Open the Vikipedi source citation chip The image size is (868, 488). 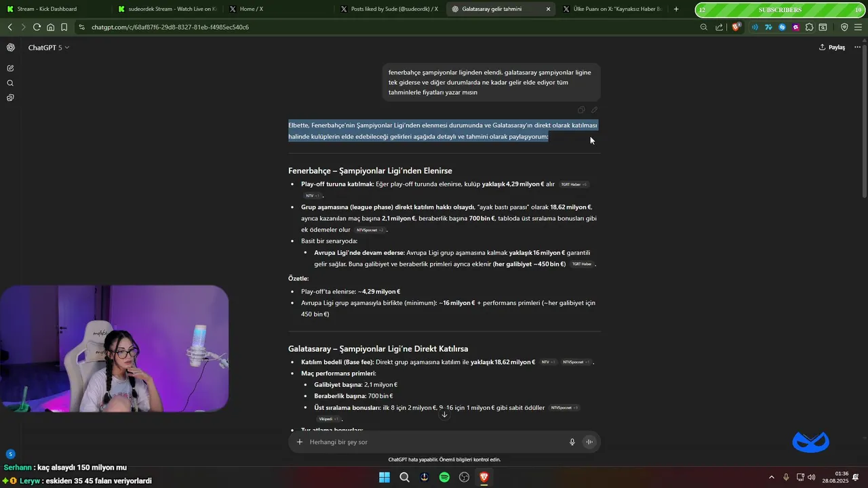click(328, 420)
